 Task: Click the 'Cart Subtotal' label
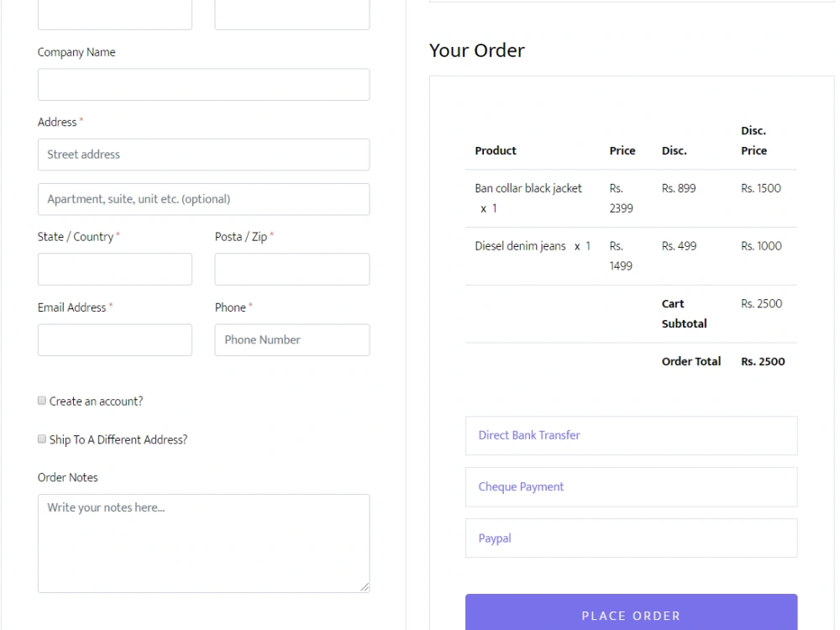click(x=684, y=313)
